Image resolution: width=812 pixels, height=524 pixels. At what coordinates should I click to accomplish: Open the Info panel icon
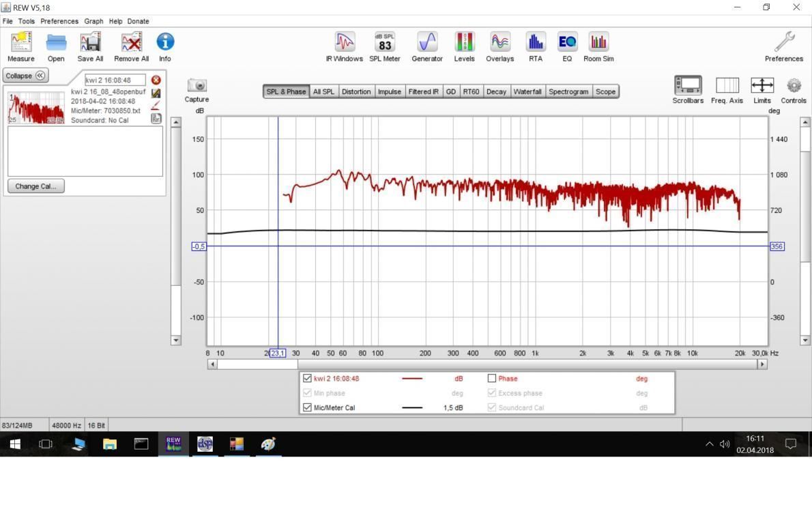(165, 46)
